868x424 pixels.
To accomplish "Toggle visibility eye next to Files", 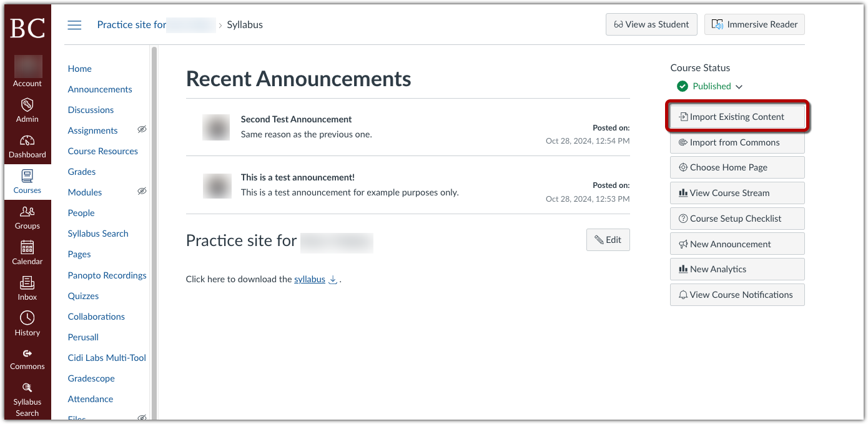I will 142,417.
